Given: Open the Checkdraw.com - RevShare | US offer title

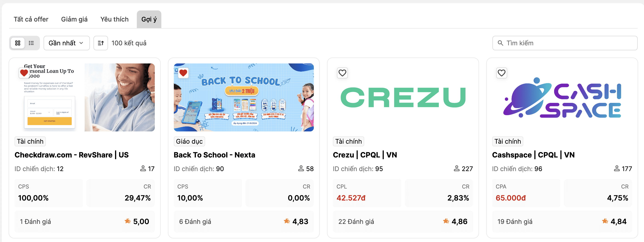Looking at the screenshot, I should [x=71, y=155].
